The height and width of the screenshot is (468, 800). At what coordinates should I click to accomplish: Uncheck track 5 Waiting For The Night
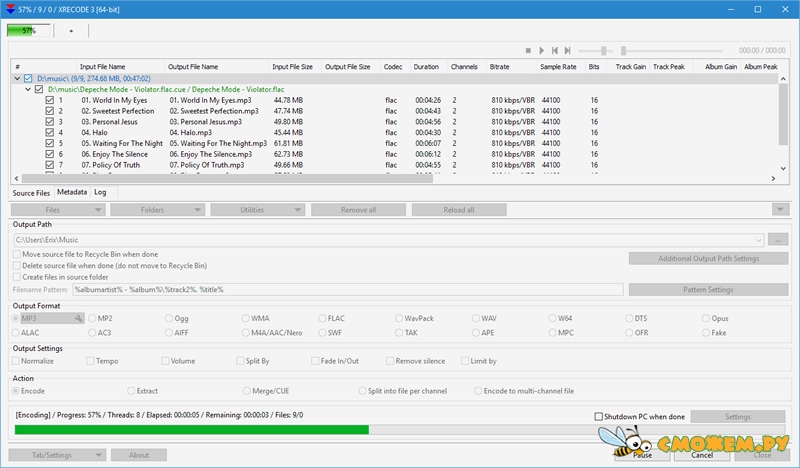(49, 143)
